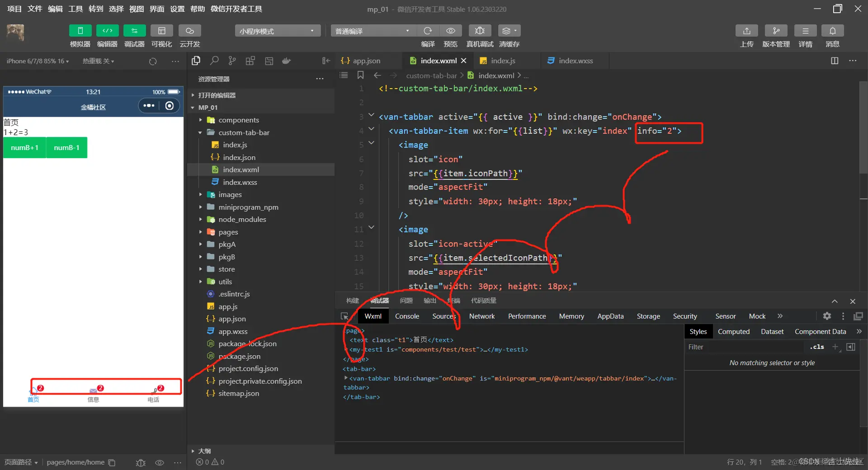Click the simulator refresh icon
Image resolution: width=868 pixels, height=470 pixels.
click(x=153, y=61)
